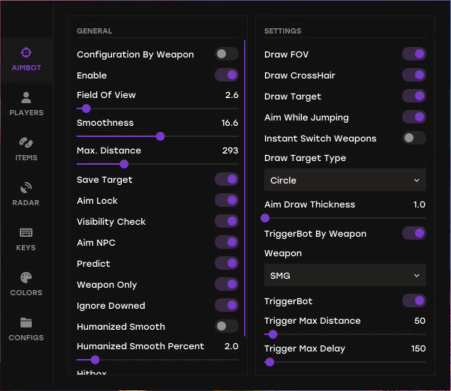Click the Weapon label above SMG
This screenshot has height=391, width=451.
point(283,253)
